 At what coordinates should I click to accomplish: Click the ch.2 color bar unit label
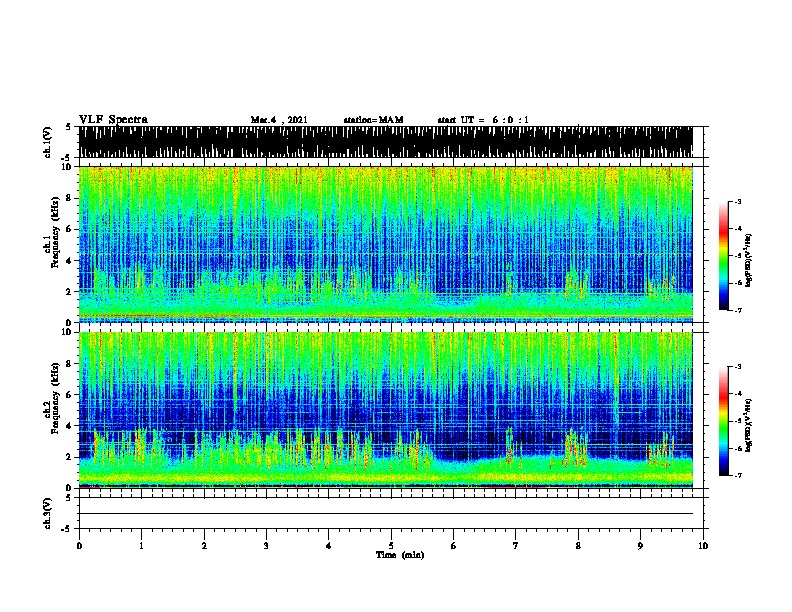pos(749,425)
